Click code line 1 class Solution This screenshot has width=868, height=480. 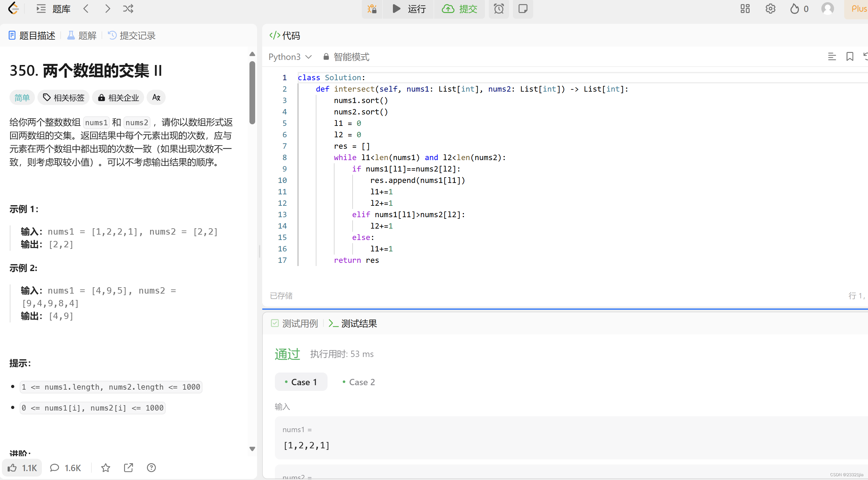[331, 77]
